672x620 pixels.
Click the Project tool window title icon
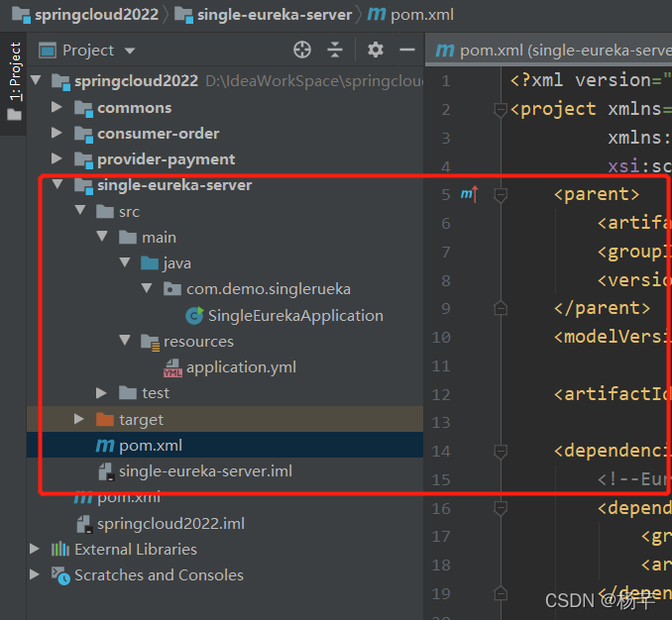(x=48, y=51)
